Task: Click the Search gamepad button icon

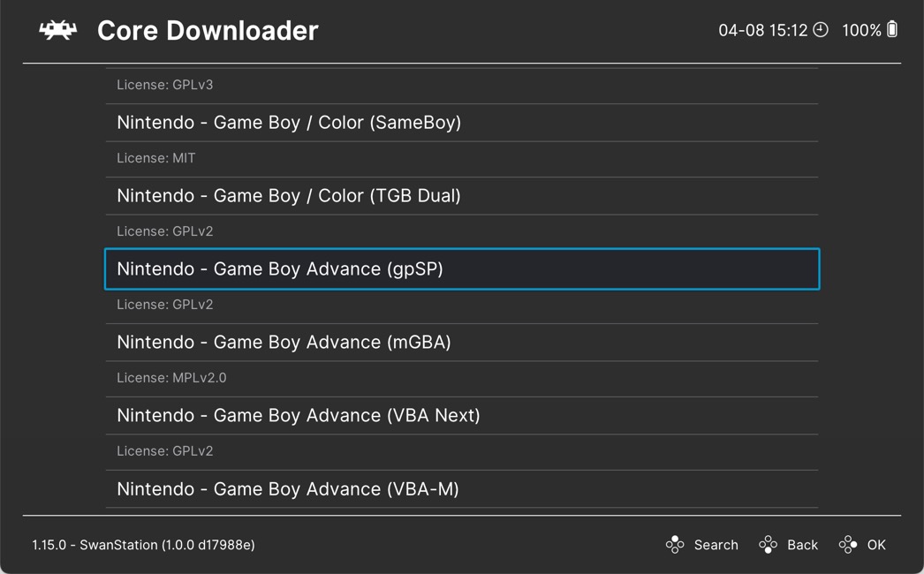Action: point(675,545)
